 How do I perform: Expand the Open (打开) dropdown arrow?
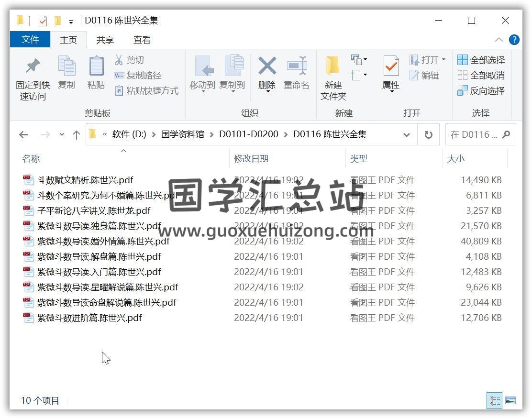pyautogui.click(x=443, y=60)
